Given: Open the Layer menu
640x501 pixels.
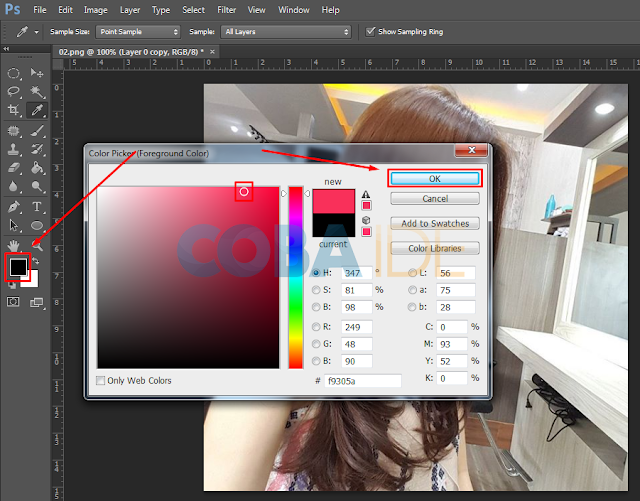Looking at the screenshot, I should click(x=130, y=10).
